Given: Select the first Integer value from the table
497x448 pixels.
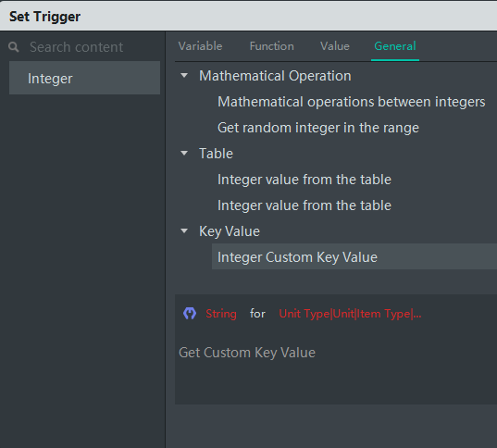Looking at the screenshot, I should (x=304, y=180).
